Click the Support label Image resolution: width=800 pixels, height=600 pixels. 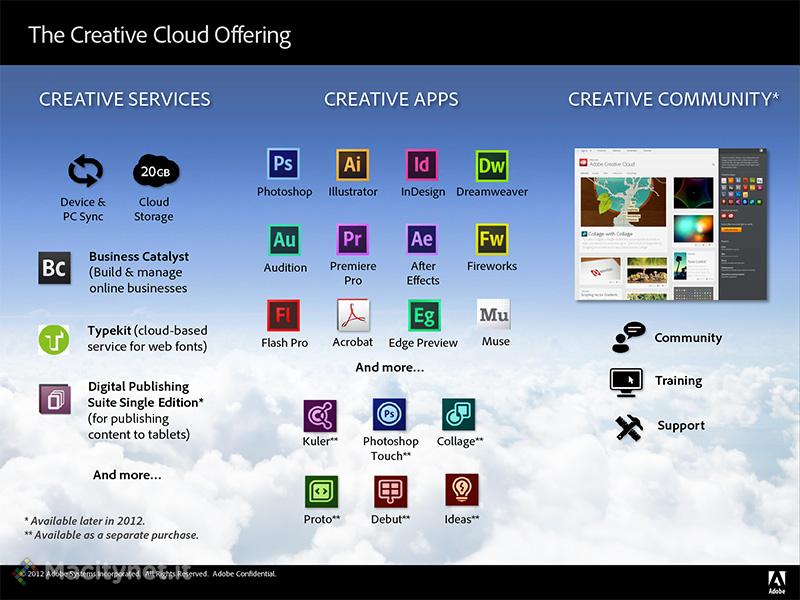click(x=681, y=426)
